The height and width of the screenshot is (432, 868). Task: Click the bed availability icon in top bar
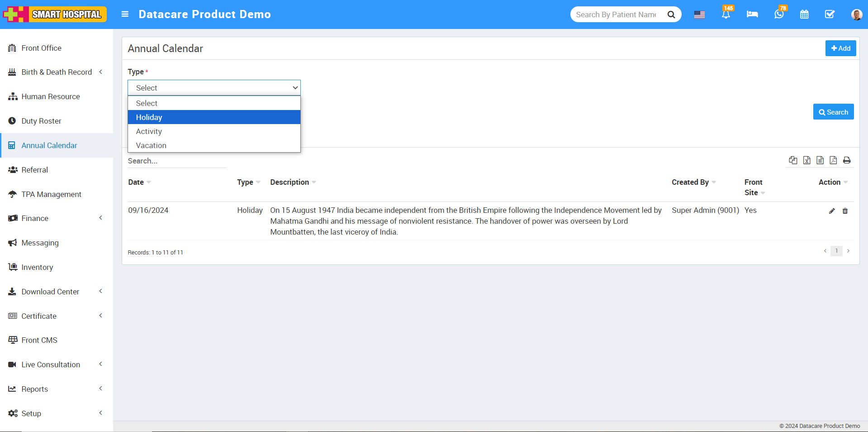[752, 14]
